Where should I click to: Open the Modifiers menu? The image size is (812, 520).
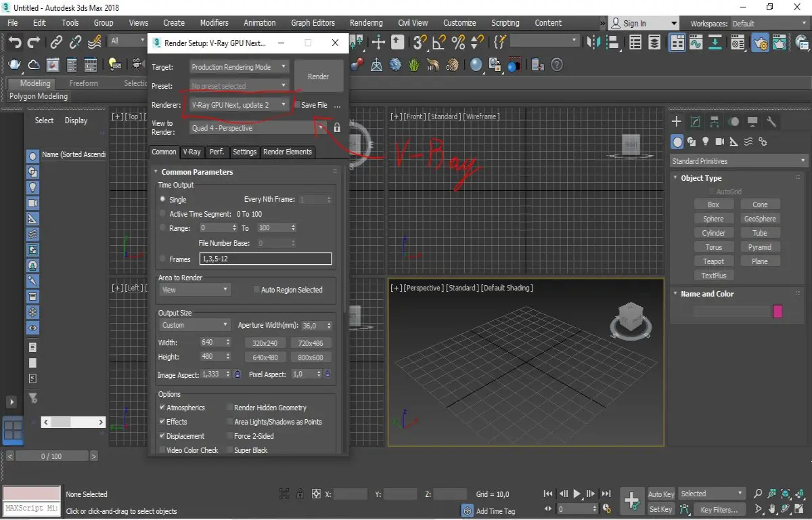[214, 22]
